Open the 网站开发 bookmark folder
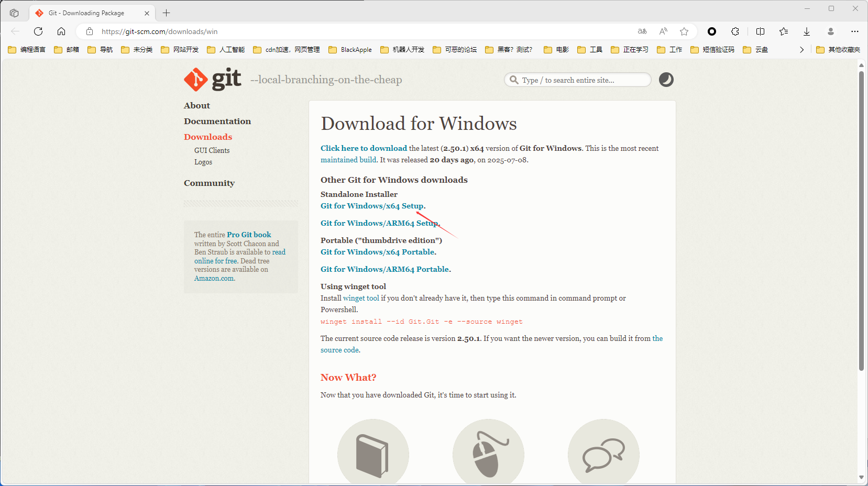The width and height of the screenshot is (868, 486). [180, 50]
